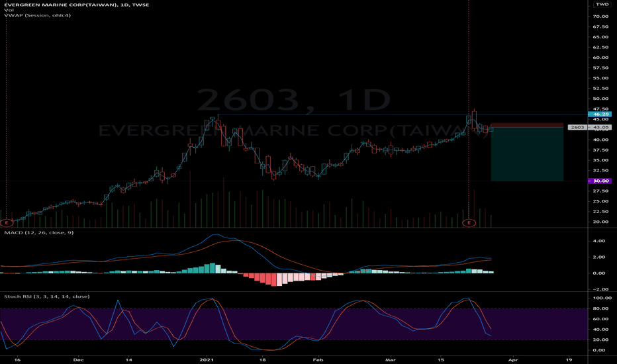This screenshot has height=364, width=617.
Task: Click the Feb label on the time axis
Action: click(318, 359)
